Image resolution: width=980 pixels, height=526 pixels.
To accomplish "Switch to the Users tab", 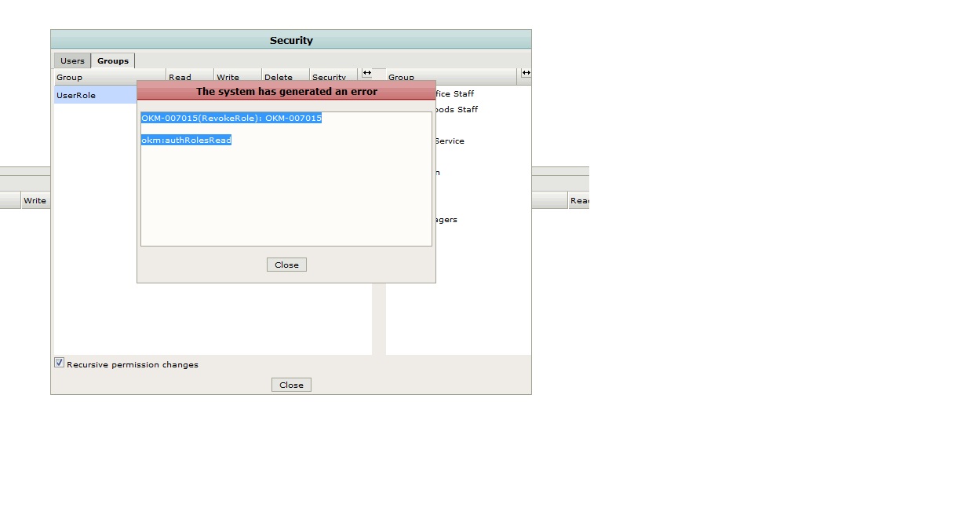I will (72, 61).
